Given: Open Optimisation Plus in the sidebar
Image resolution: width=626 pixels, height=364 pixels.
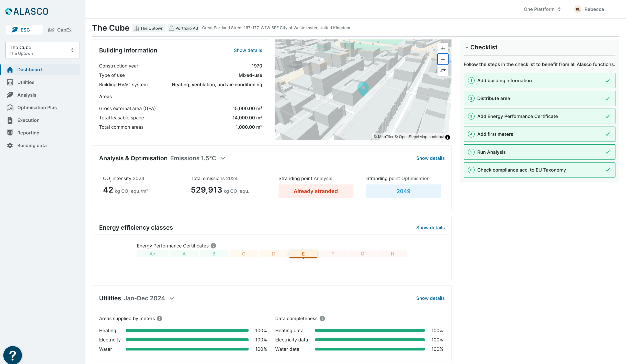Looking at the screenshot, I should [37, 107].
